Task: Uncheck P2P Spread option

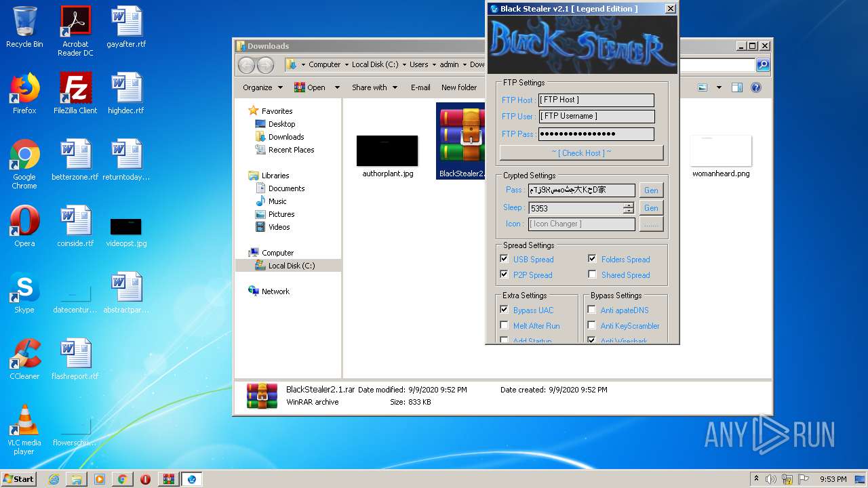Action: click(504, 274)
